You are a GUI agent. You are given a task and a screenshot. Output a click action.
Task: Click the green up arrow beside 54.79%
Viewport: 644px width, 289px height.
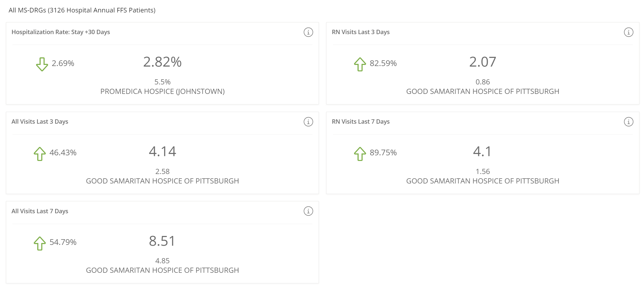[40, 243]
